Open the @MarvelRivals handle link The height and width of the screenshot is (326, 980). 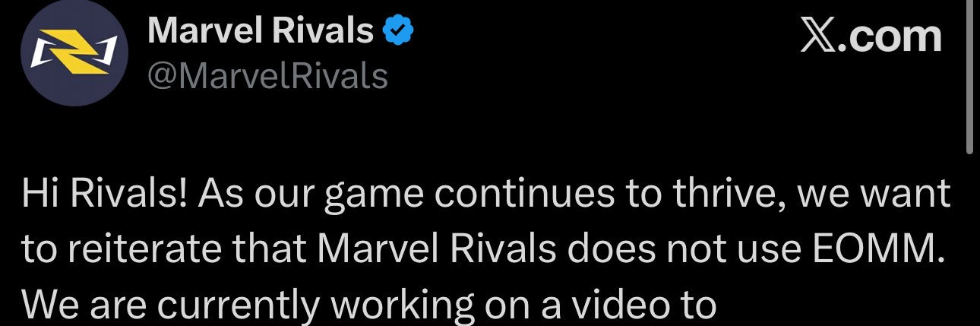pyautogui.click(x=267, y=76)
